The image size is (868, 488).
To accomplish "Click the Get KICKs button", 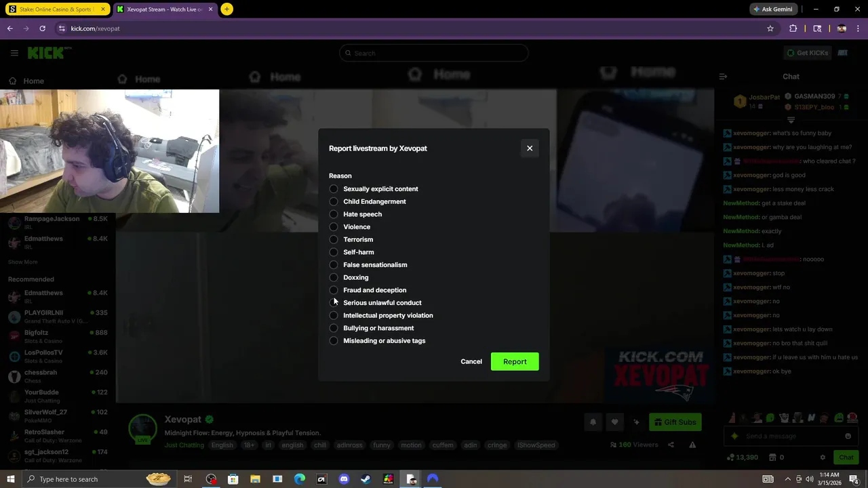I will point(807,53).
